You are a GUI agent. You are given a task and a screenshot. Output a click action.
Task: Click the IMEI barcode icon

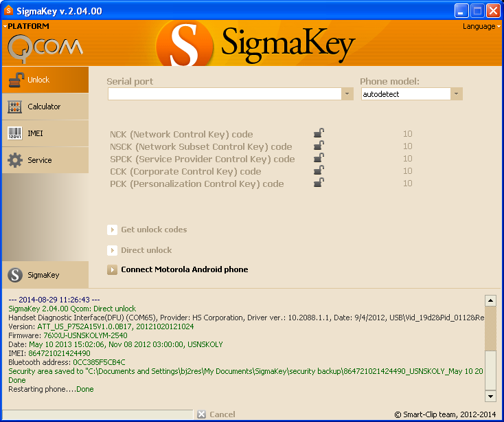point(15,133)
